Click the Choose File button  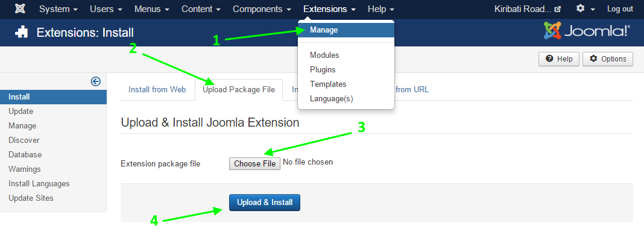pos(254,163)
